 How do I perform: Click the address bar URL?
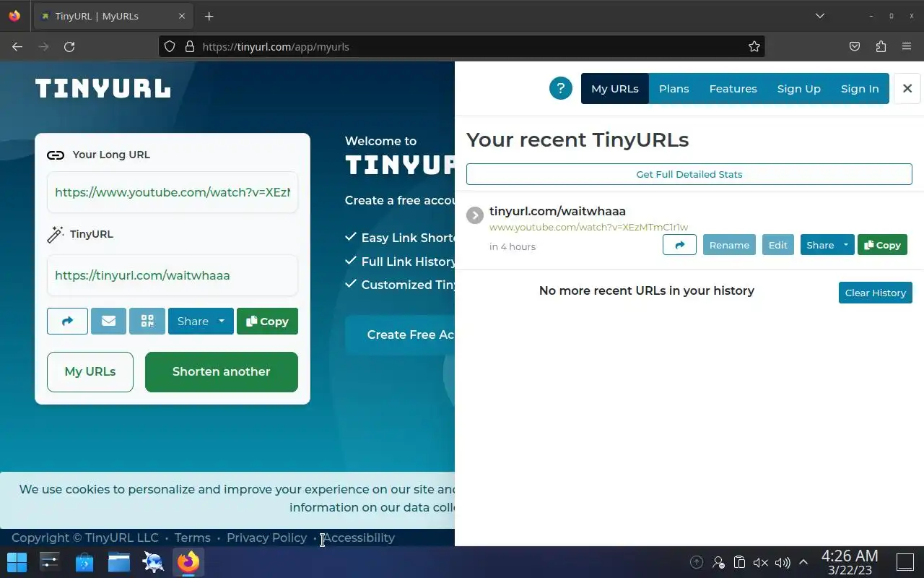276,46
